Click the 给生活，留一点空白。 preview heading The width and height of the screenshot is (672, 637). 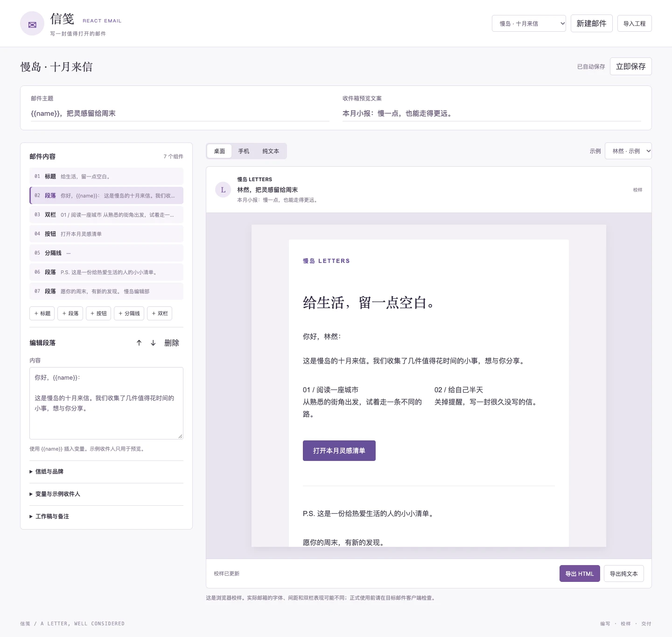pyautogui.click(x=369, y=303)
